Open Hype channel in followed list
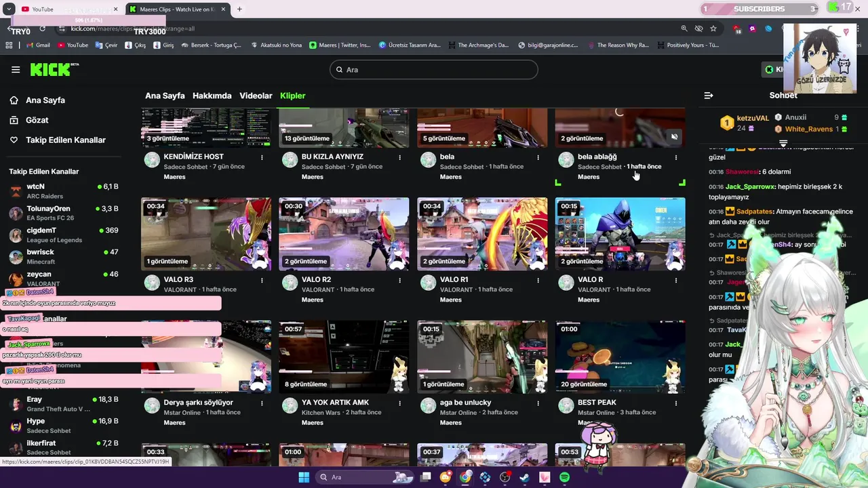This screenshot has width=868, height=488. click(64, 426)
